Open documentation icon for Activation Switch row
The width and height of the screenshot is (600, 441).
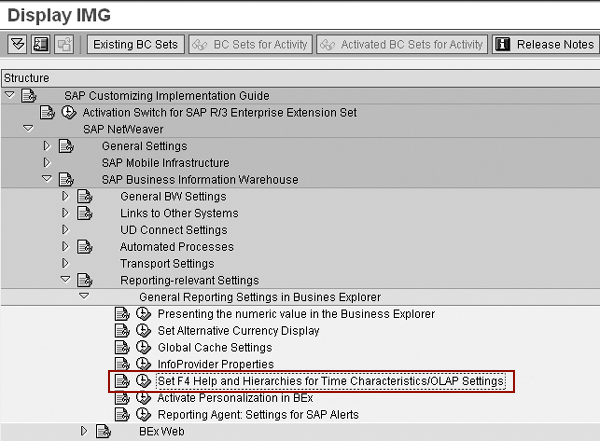pos(47,113)
